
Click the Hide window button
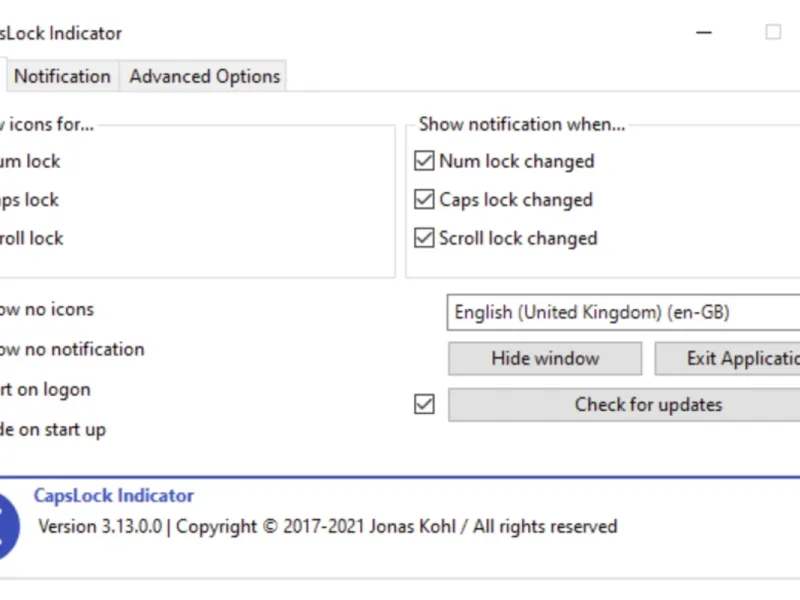545,359
